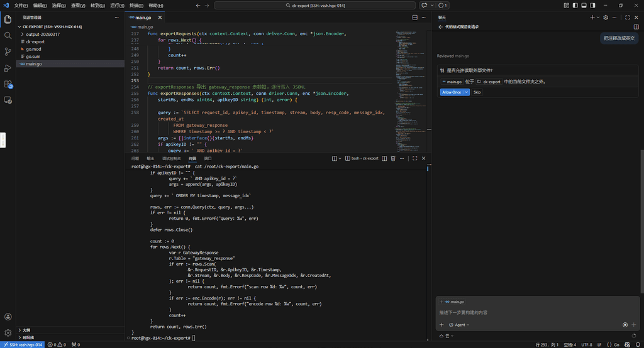Go back from chat session title
The image size is (644, 348).
[x=441, y=26]
